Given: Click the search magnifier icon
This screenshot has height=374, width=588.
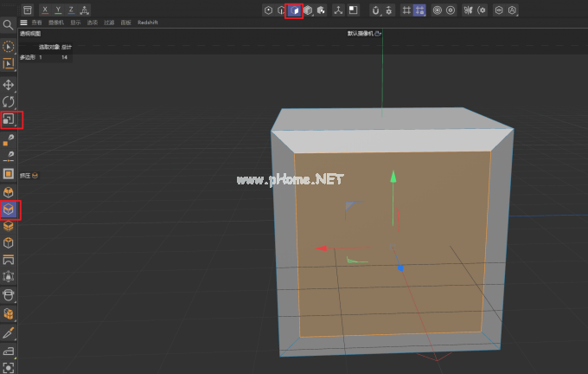Looking at the screenshot, I should (8, 24).
